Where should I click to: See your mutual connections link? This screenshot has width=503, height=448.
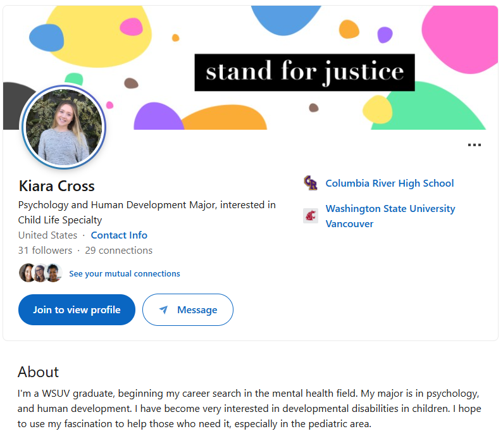click(125, 274)
